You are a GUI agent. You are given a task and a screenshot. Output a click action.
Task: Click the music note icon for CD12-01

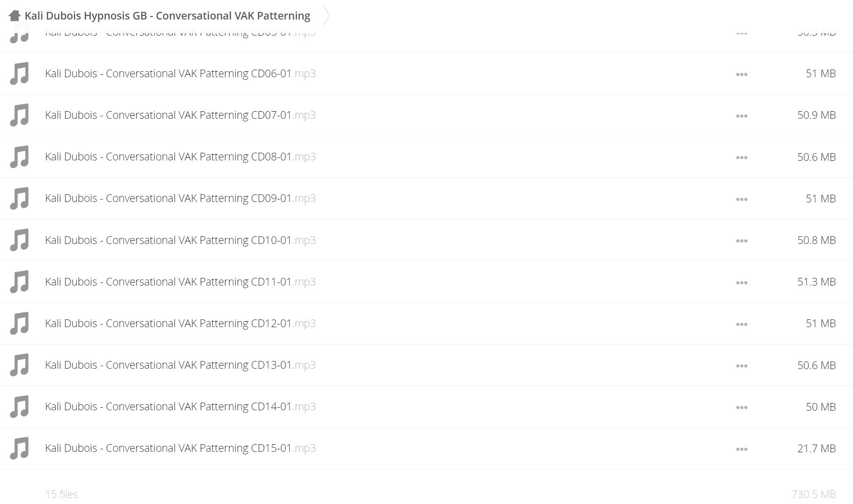click(19, 323)
